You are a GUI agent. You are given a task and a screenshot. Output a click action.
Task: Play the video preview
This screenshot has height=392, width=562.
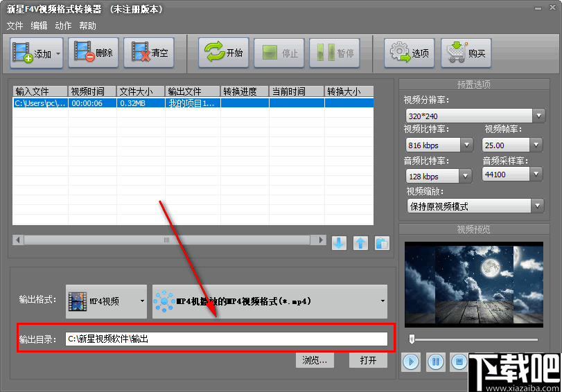(x=411, y=362)
